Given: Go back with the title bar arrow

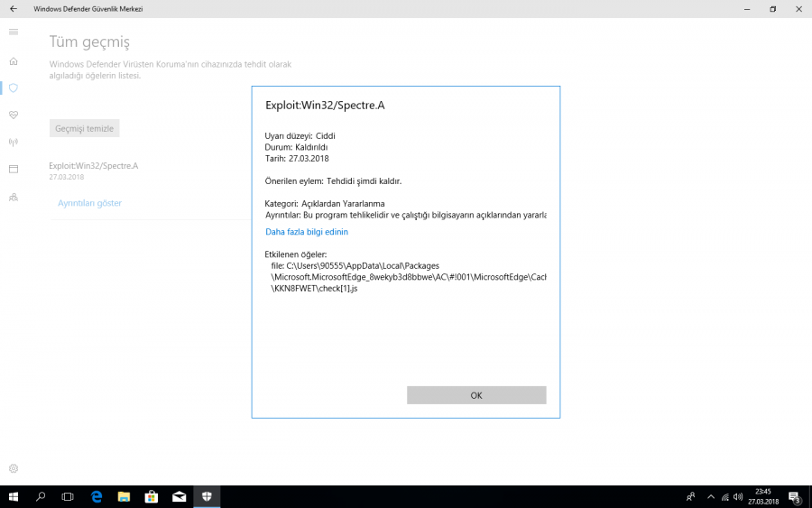Looking at the screenshot, I should (x=14, y=9).
